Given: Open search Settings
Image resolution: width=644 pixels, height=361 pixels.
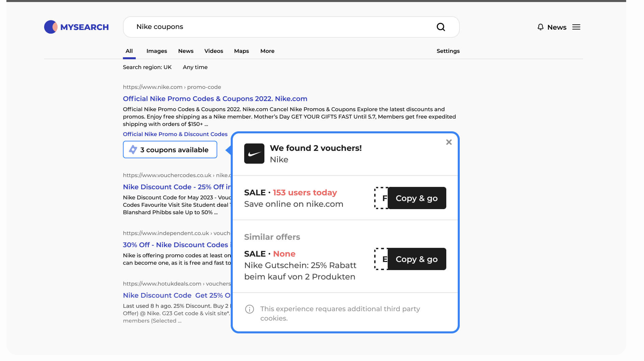Looking at the screenshot, I should (448, 51).
